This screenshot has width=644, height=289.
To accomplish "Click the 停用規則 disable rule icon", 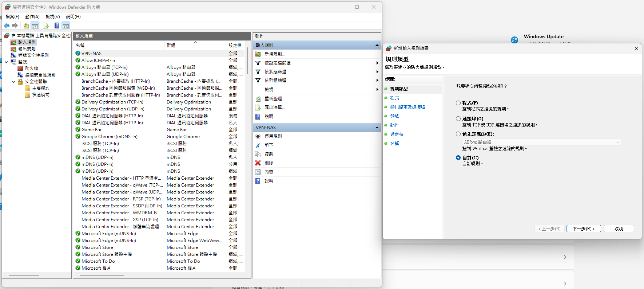I will 258,136.
